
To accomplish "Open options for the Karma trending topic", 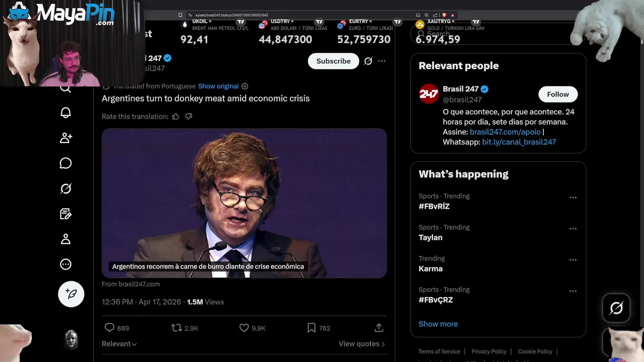I will (573, 260).
